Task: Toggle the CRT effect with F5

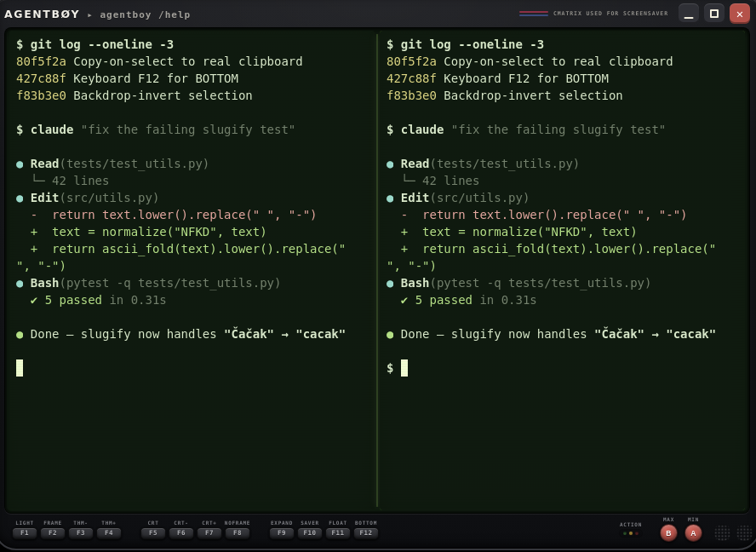Action: pyautogui.click(x=153, y=532)
